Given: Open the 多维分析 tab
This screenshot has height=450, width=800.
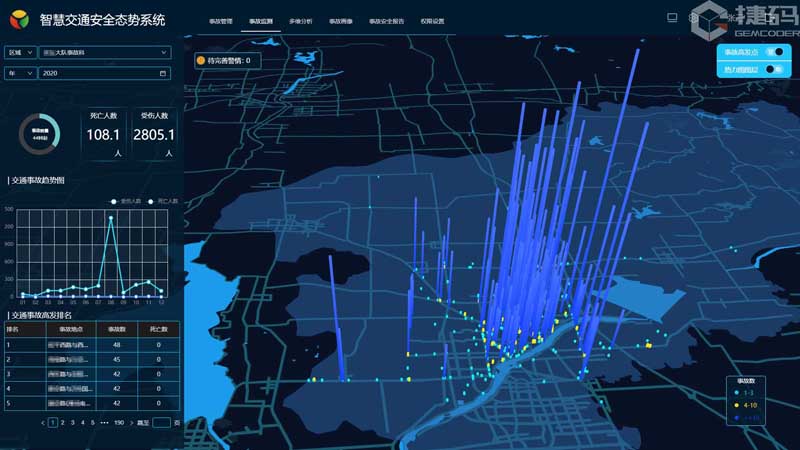Looking at the screenshot, I should point(300,20).
